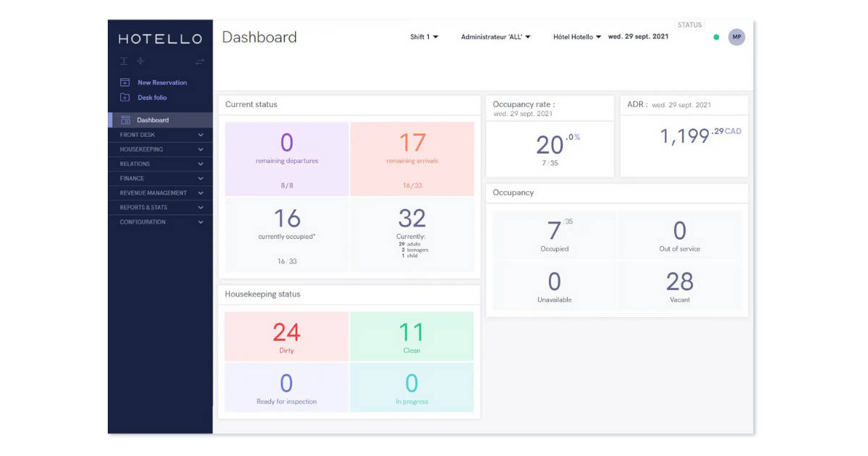Open the MP profile avatar
Viewport: 868px width, 456px height.
pyautogui.click(x=736, y=36)
